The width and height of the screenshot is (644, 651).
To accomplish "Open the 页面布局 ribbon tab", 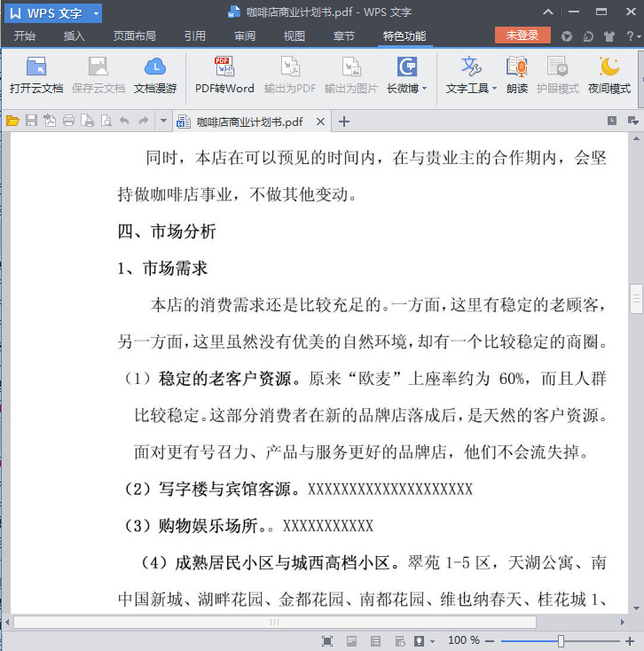I will [x=135, y=36].
